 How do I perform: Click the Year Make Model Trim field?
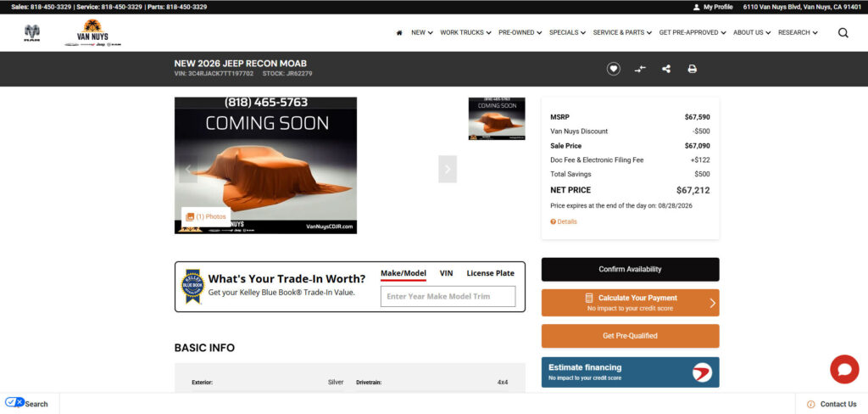coord(448,297)
